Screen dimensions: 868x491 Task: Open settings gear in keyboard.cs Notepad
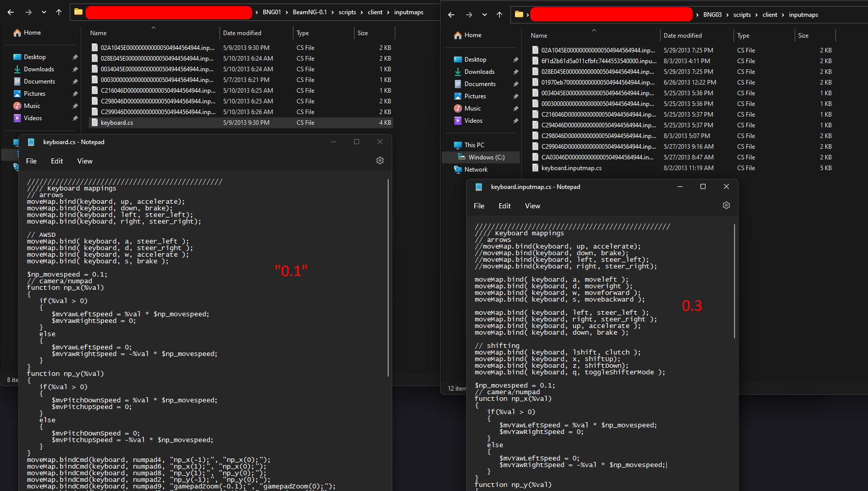click(380, 160)
